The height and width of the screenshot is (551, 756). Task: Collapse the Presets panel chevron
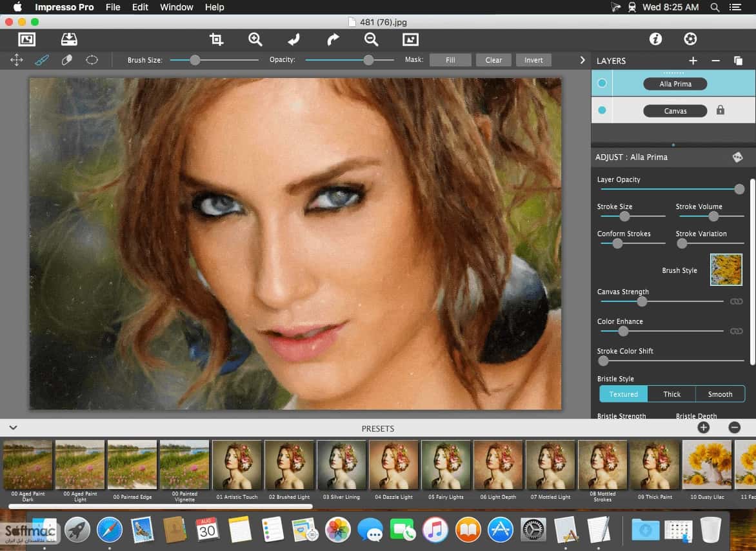(13, 428)
